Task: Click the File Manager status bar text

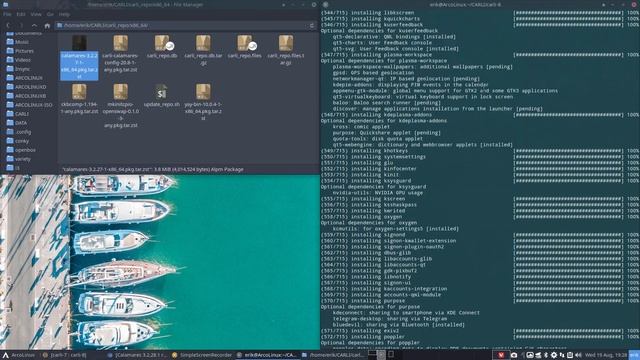Action: pos(153,169)
